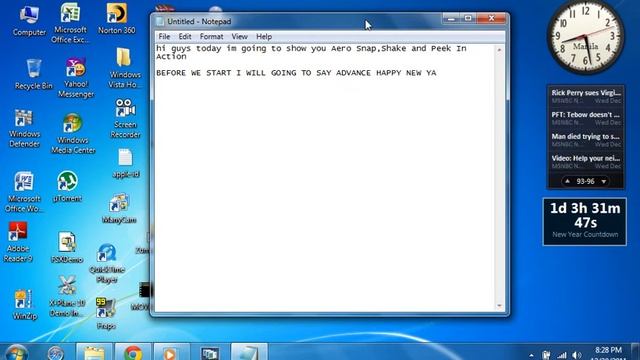Open the X-Plane 10 Demo shortcut
640x360 pixels.
pyautogui.click(x=67, y=297)
